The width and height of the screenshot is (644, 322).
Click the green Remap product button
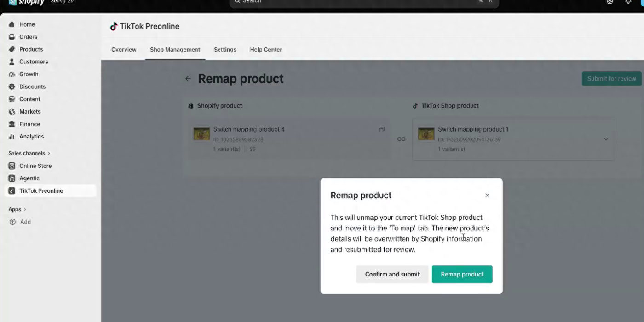462,274
